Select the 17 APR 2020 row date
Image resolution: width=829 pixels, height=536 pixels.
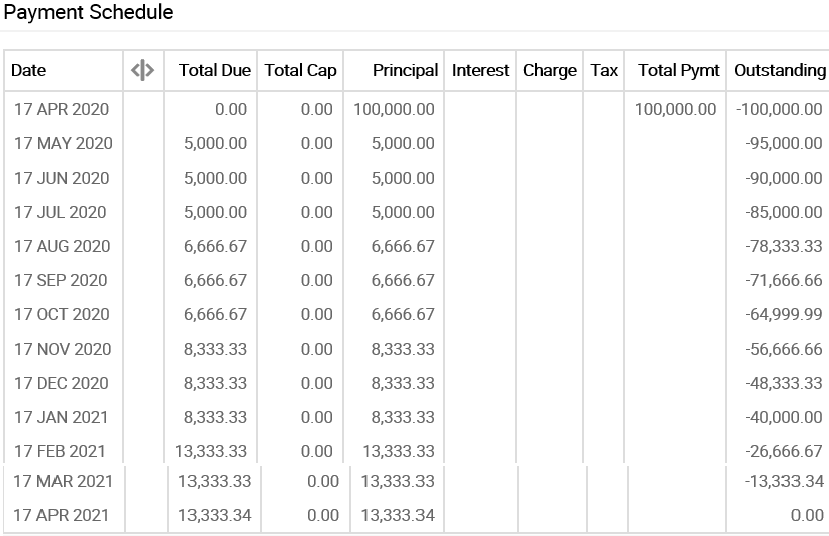pos(61,109)
